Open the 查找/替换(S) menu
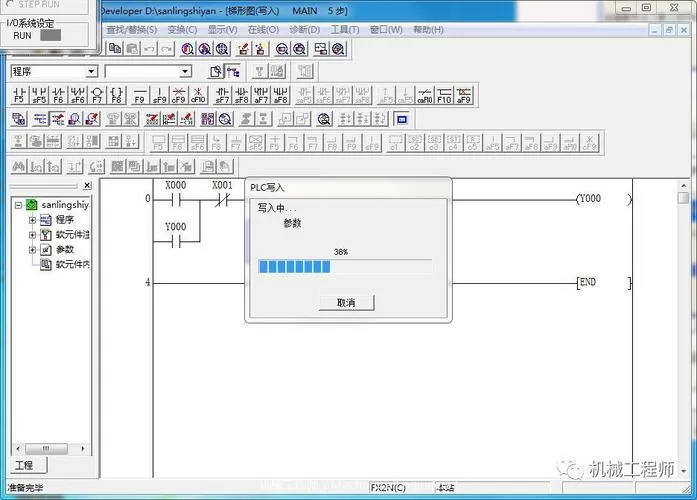 [132, 30]
